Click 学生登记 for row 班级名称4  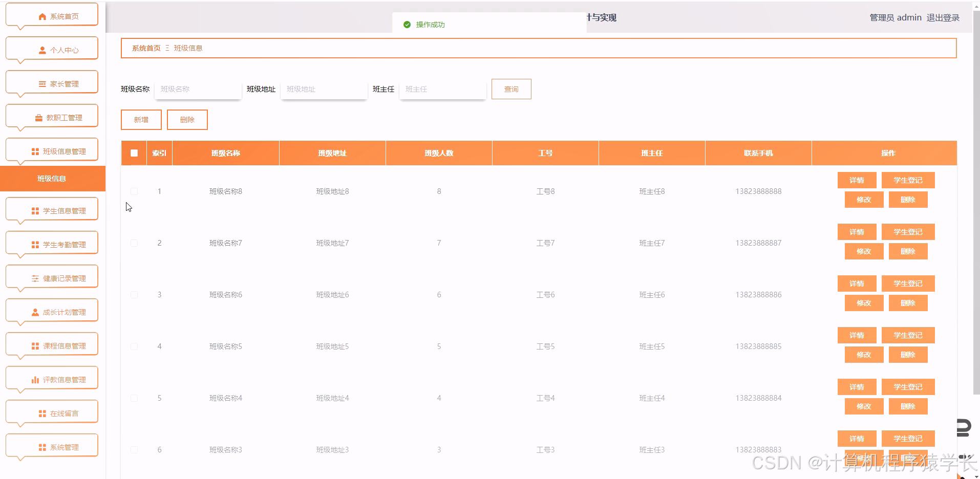pos(908,387)
